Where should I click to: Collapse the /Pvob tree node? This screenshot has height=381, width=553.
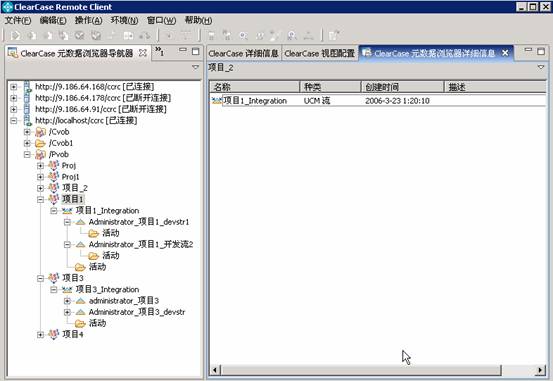tap(27, 155)
